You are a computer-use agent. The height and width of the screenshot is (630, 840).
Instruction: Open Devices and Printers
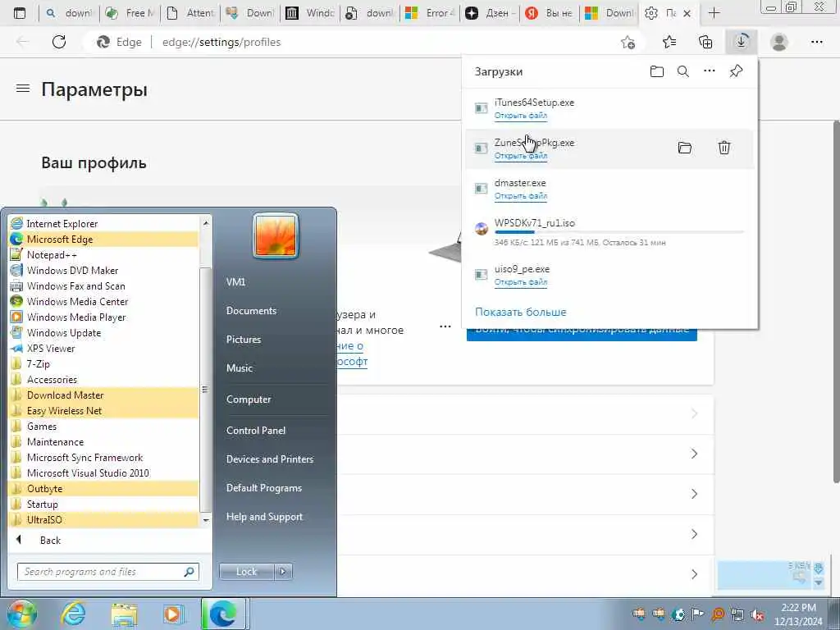(x=269, y=459)
